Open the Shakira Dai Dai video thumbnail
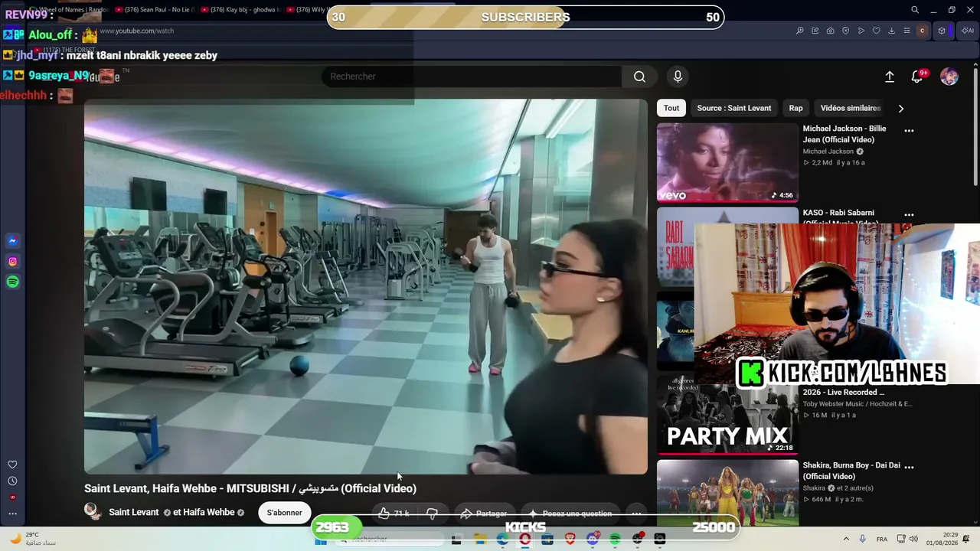The height and width of the screenshot is (551, 980). click(x=727, y=493)
